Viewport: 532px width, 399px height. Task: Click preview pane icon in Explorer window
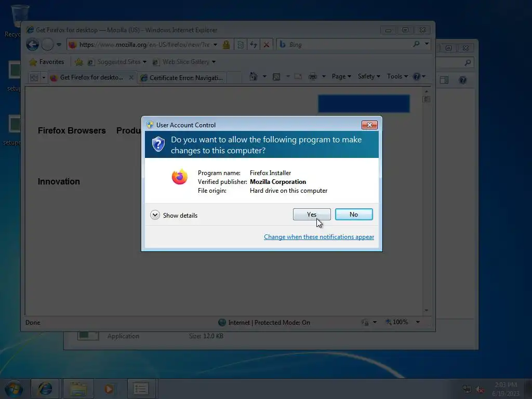tap(444, 80)
